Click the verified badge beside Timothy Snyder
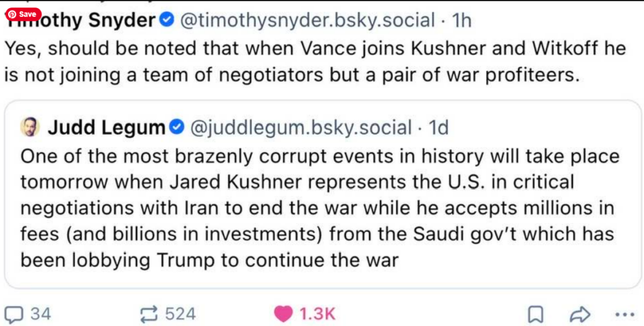644x326 pixels. pyautogui.click(x=167, y=20)
